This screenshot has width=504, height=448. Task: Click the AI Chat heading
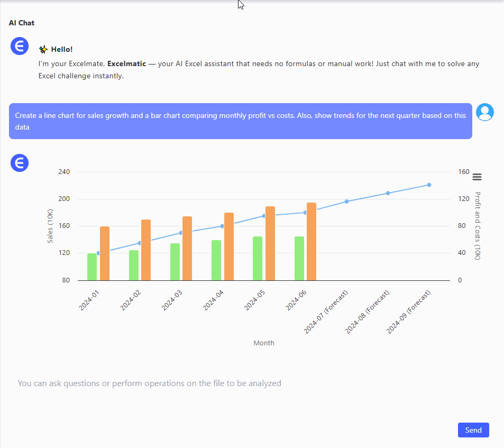[22, 23]
